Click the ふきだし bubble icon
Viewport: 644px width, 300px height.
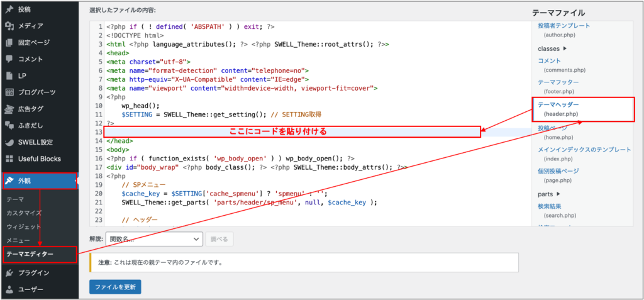click(9, 125)
